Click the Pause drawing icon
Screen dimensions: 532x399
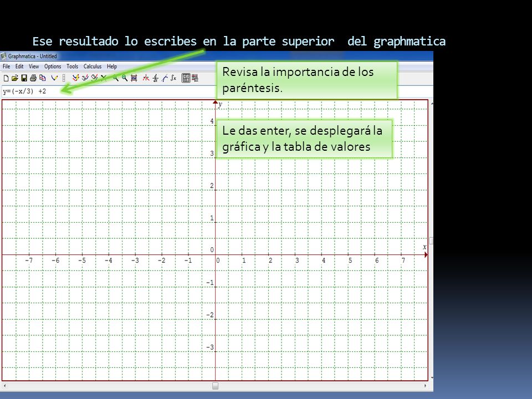64,78
